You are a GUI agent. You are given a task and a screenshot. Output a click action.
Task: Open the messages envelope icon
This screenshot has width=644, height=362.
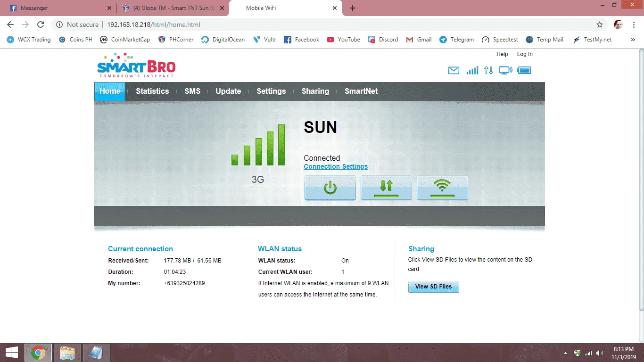[x=454, y=71]
